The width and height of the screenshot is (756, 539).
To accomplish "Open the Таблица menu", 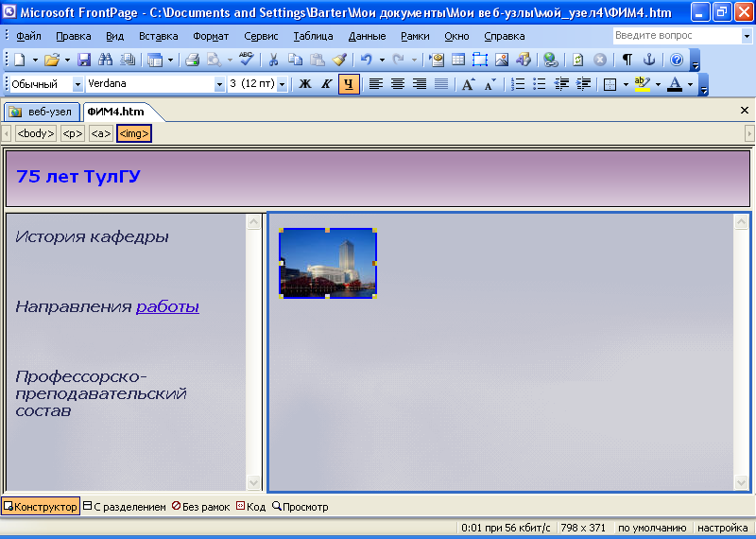I will point(313,36).
